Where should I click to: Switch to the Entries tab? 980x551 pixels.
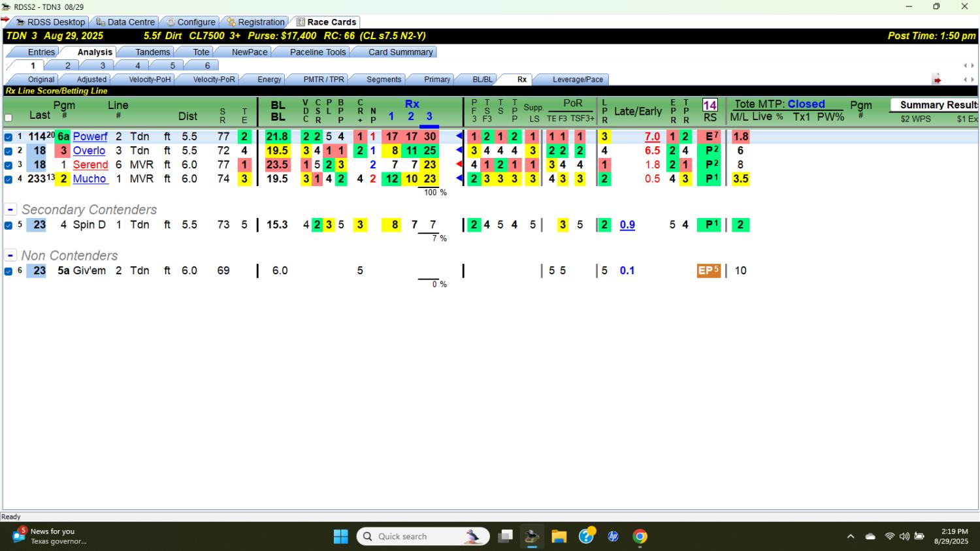pyautogui.click(x=41, y=52)
